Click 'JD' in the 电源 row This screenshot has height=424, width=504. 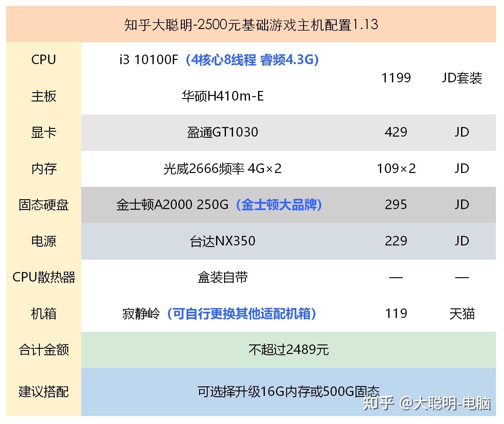(x=462, y=241)
